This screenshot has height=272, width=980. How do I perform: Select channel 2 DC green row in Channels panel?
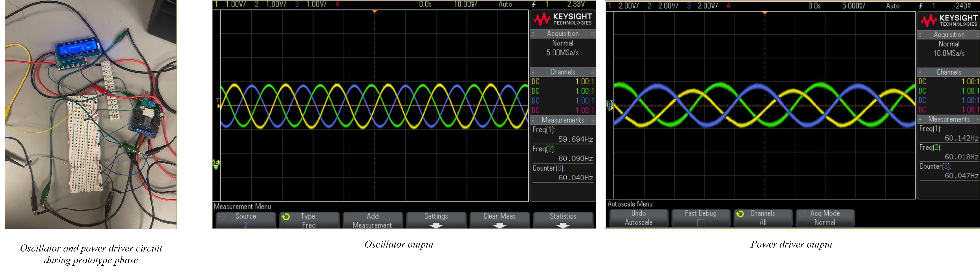(563, 91)
